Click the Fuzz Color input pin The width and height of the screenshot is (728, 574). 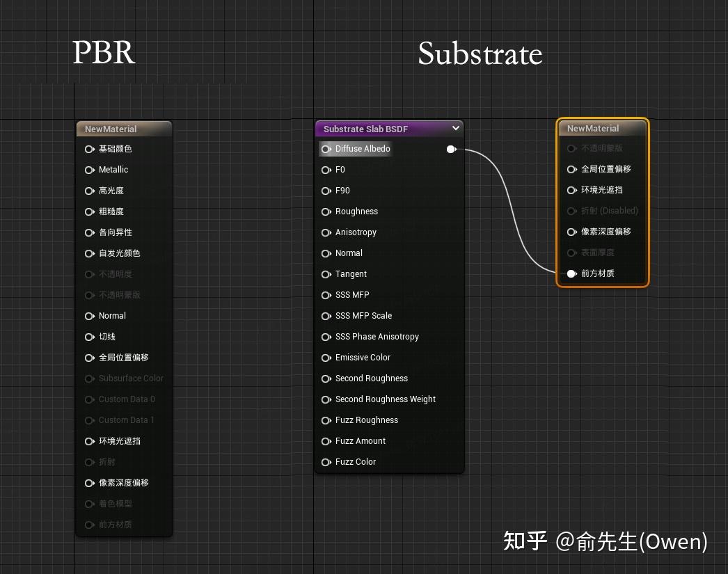(x=326, y=462)
